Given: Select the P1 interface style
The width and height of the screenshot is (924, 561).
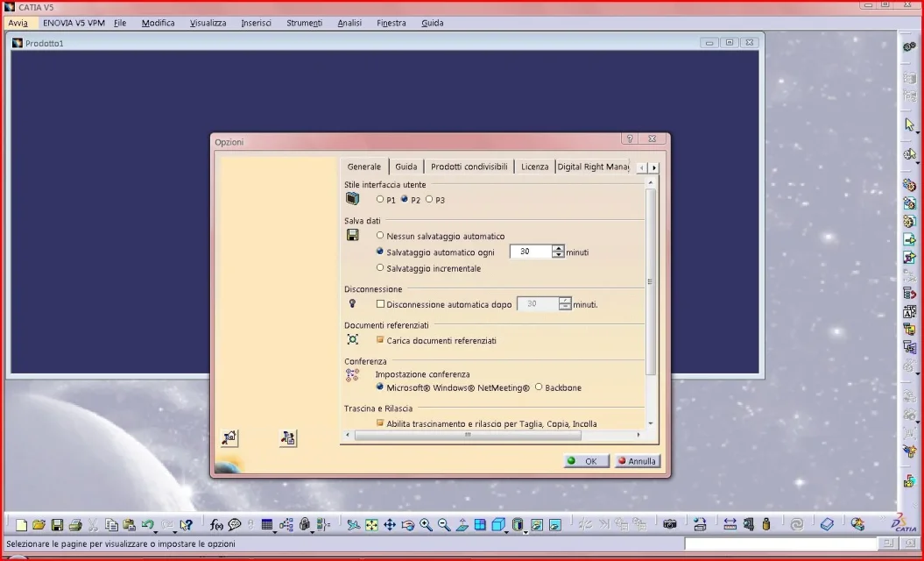Looking at the screenshot, I should pos(380,199).
